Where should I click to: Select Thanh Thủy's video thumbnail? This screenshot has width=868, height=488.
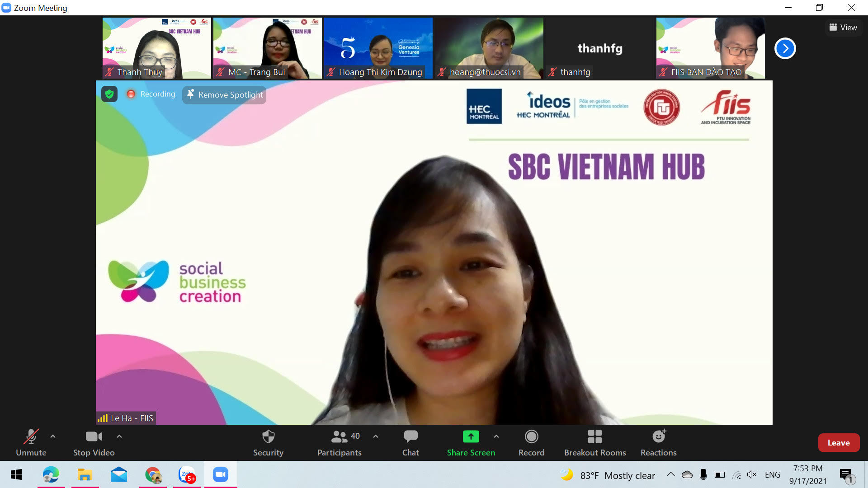click(157, 48)
